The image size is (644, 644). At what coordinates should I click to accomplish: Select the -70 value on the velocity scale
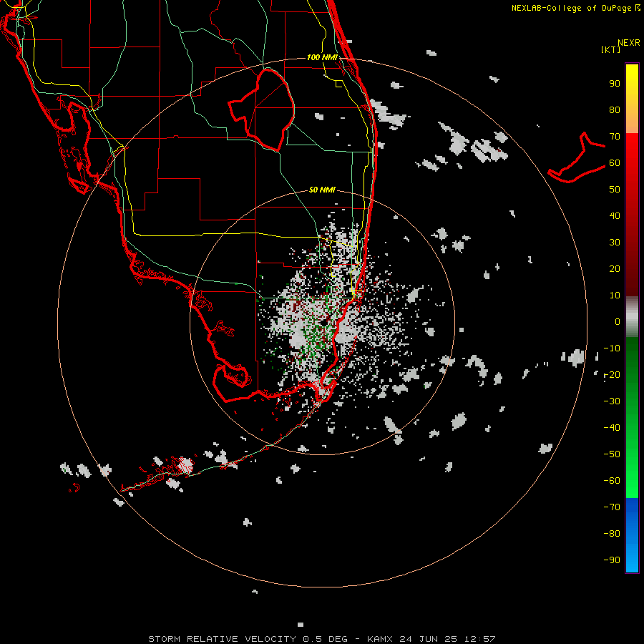pos(612,507)
